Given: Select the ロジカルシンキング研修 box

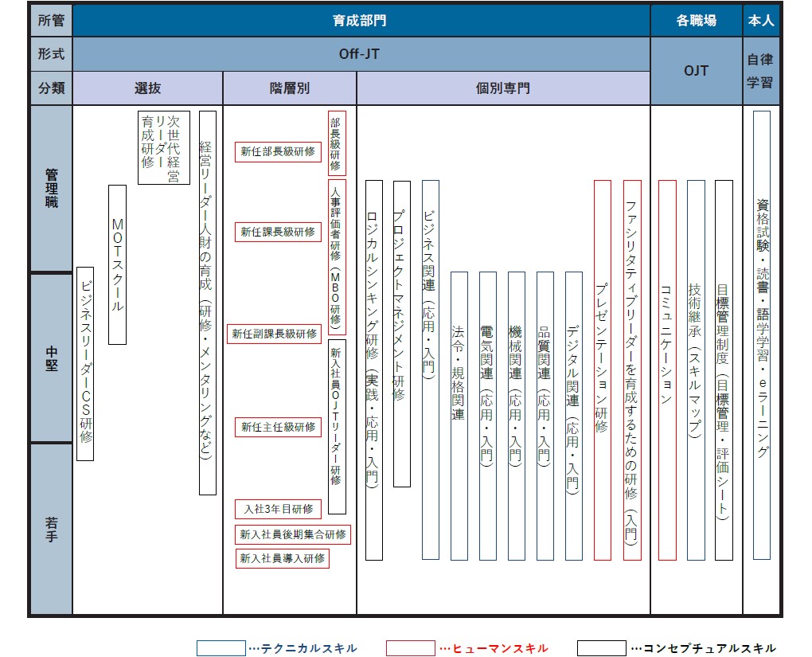Looking at the screenshot, I should [374, 370].
